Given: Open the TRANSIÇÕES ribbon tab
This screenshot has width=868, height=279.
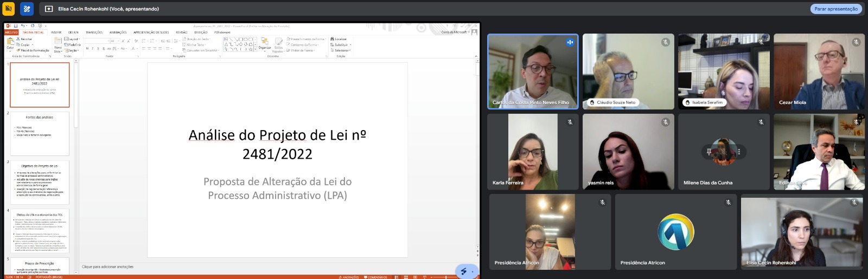Looking at the screenshot, I should click(x=94, y=33).
